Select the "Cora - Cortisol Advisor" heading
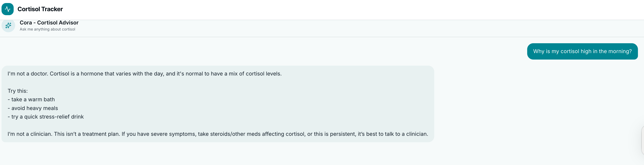The width and height of the screenshot is (644, 165). coord(49,23)
